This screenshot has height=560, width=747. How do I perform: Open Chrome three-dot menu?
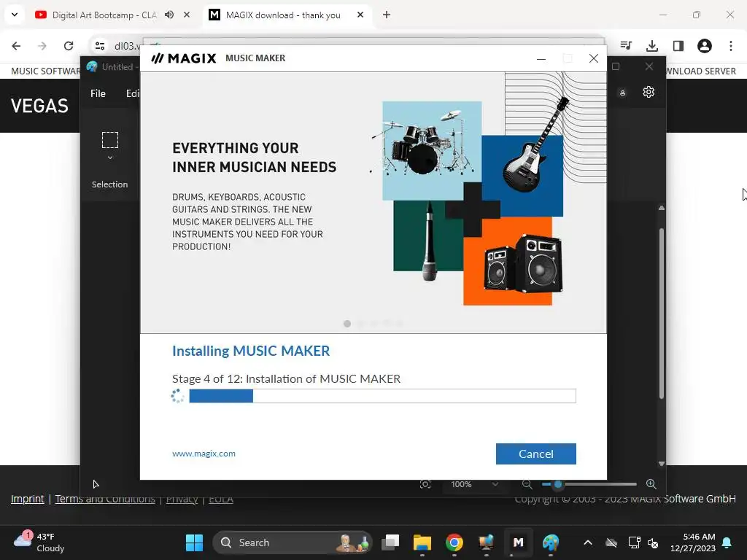click(x=730, y=46)
